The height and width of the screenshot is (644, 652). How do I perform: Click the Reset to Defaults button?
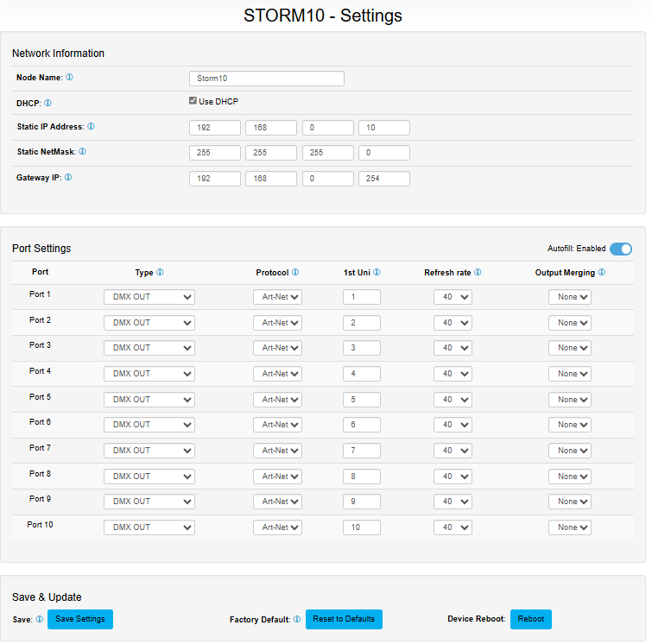(x=344, y=619)
